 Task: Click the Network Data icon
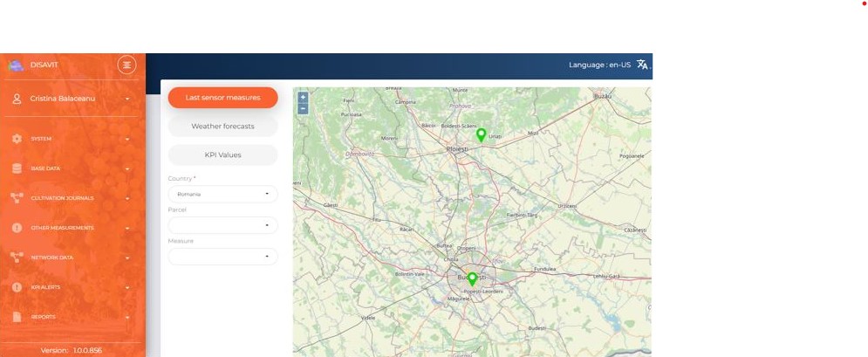click(x=17, y=257)
